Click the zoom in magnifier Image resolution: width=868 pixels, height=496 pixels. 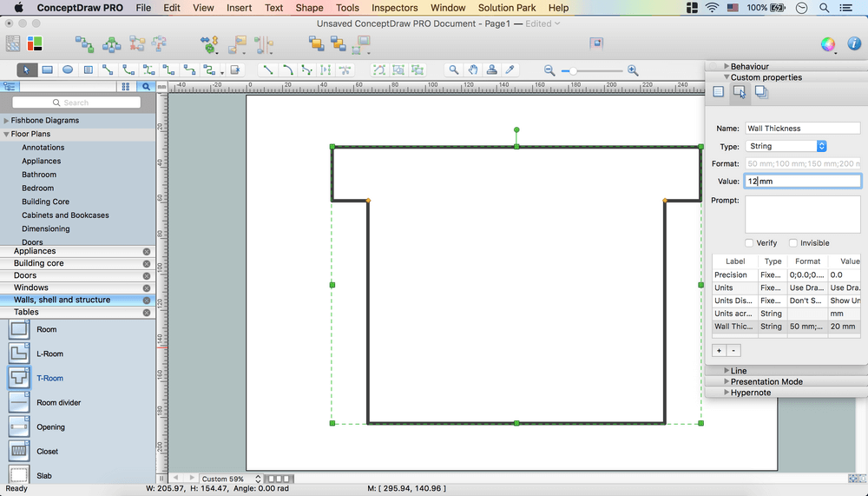pos(633,70)
